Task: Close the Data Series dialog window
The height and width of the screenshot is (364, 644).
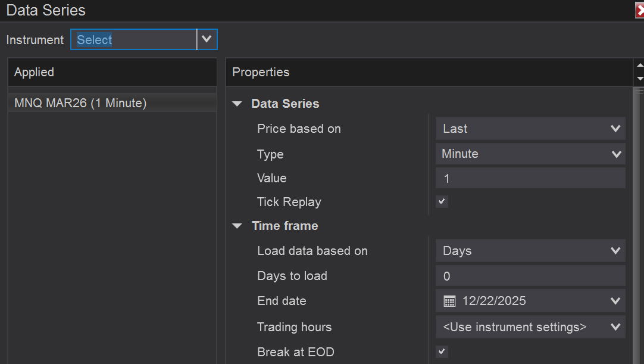Action: point(640,10)
